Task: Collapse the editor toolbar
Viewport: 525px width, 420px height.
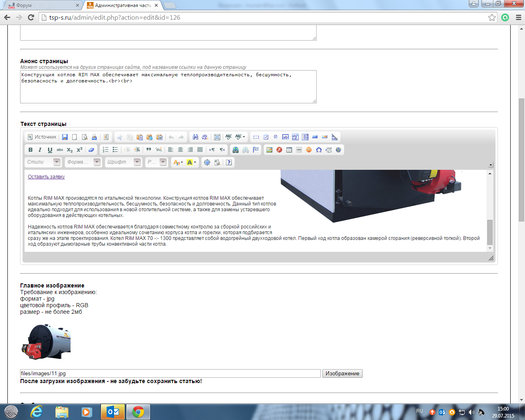Action: pos(491,165)
